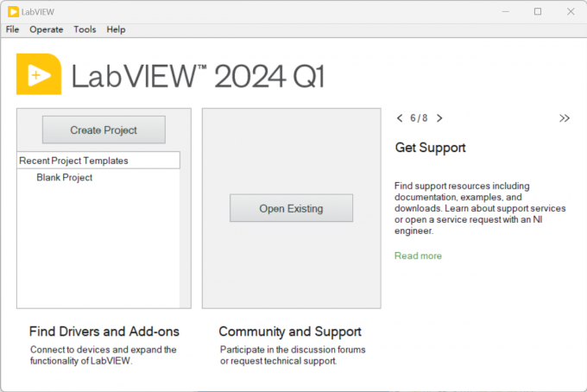Open the Operate menu
The width and height of the screenshot is (587, 392).
[46, 29]
